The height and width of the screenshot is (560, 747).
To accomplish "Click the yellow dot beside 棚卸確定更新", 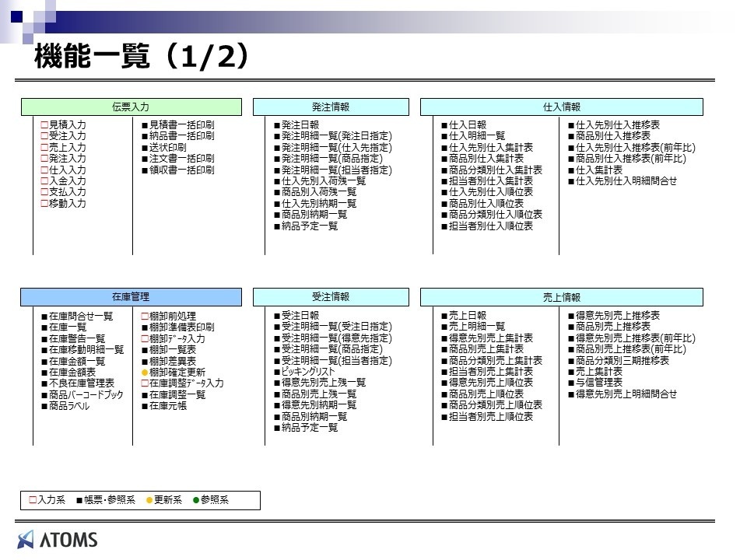I will pos(145,373).
